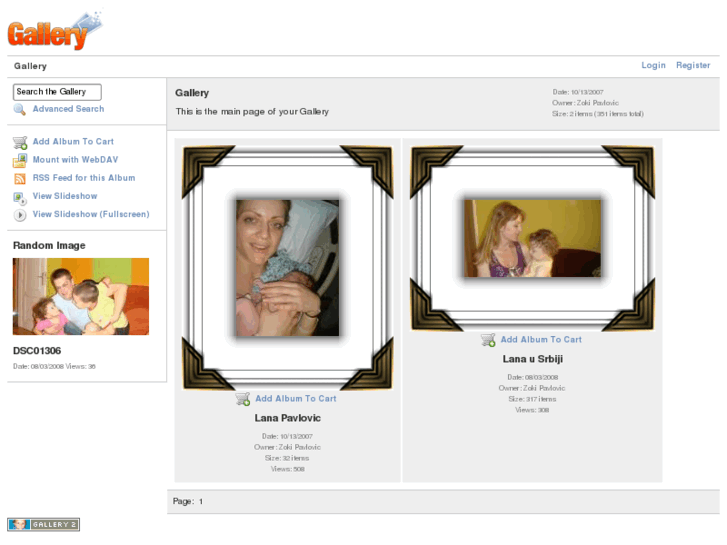The image size is (727, 545).
Task: Click the Lana u Srbiji album title
Action: point(533,359)
